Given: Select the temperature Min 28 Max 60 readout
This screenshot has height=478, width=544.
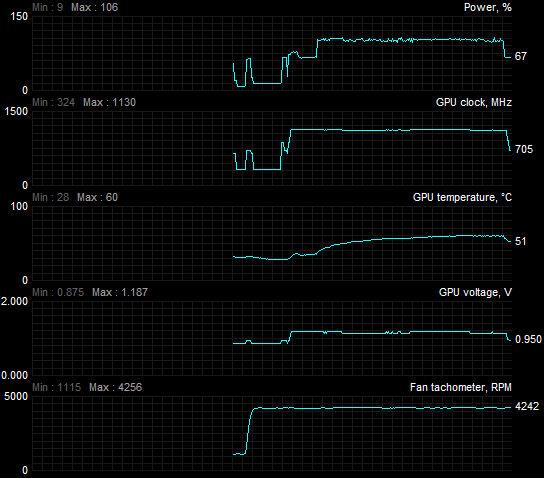Looking at the screenshot, I should [75, 197].
